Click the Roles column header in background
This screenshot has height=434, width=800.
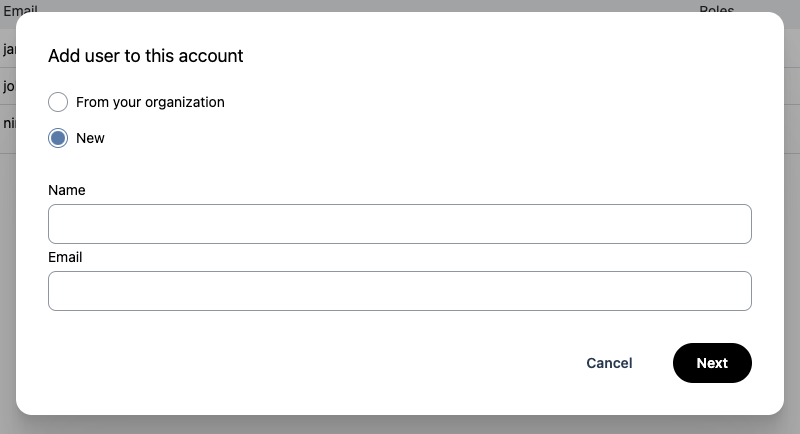716,10
